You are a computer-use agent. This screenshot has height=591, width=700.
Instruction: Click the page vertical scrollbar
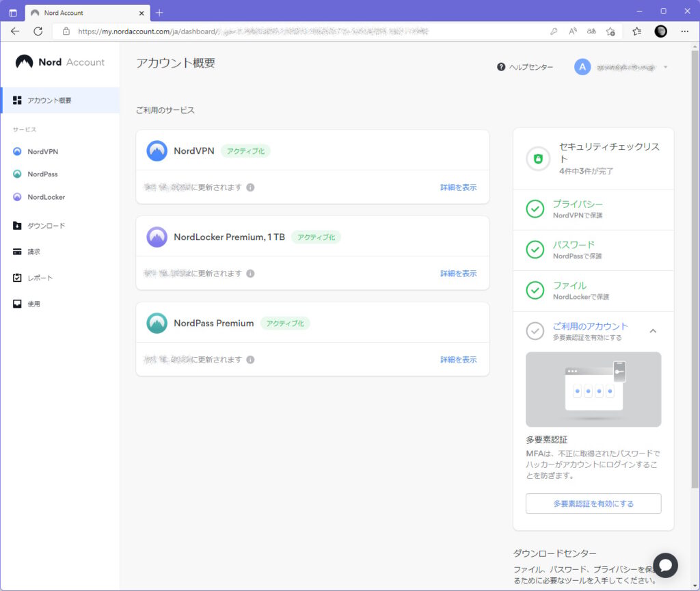[x=695, y=270]
